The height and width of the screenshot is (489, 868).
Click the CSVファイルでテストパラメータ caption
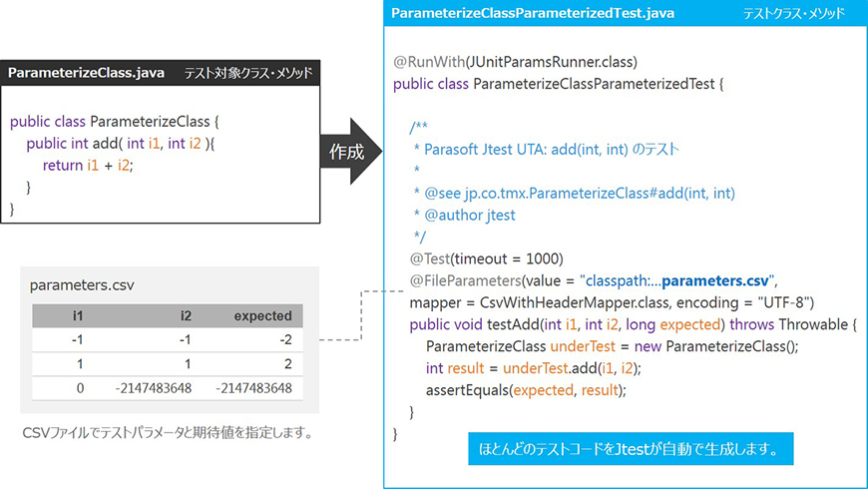[x=169, y=432]
